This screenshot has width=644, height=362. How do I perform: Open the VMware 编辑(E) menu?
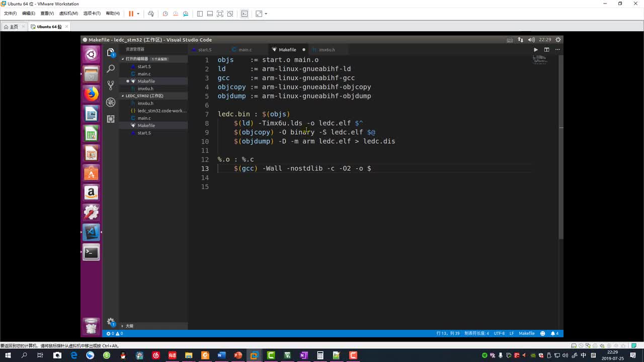coord(29,14)
